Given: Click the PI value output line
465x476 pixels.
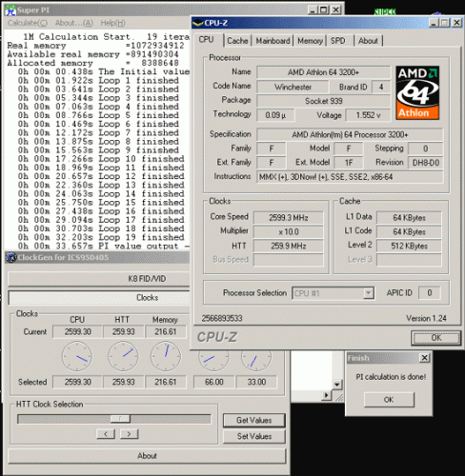Looking at the screenshot, I should pyautogui.click(x=104, y=246).
